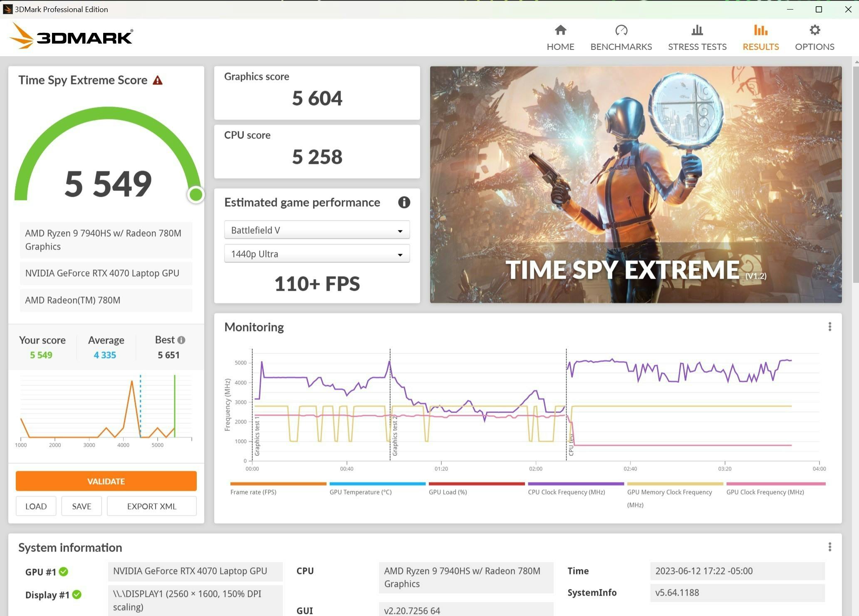Click the AMD Ryzen 9 7940HS row under score
This screenshot has width=859, height=616.
pos(106,240)
